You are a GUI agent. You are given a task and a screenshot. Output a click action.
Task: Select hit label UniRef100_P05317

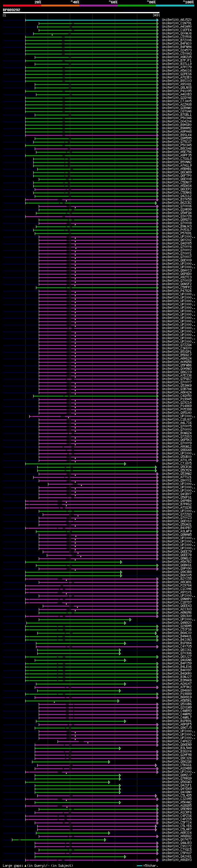pyautogui.click(x=177, y=230)
